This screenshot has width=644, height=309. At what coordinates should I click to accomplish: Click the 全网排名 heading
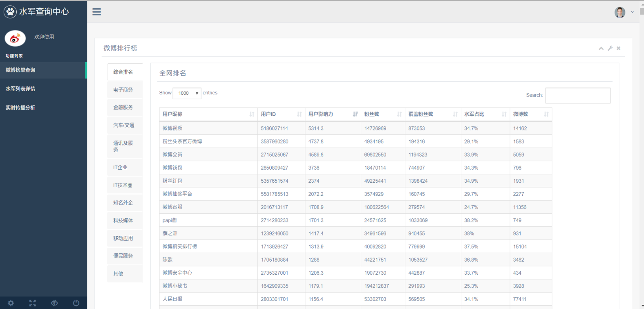click(x=172, y=73)
